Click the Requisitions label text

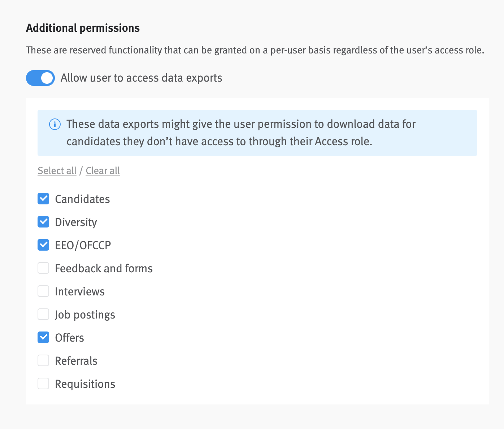[85, 384]
